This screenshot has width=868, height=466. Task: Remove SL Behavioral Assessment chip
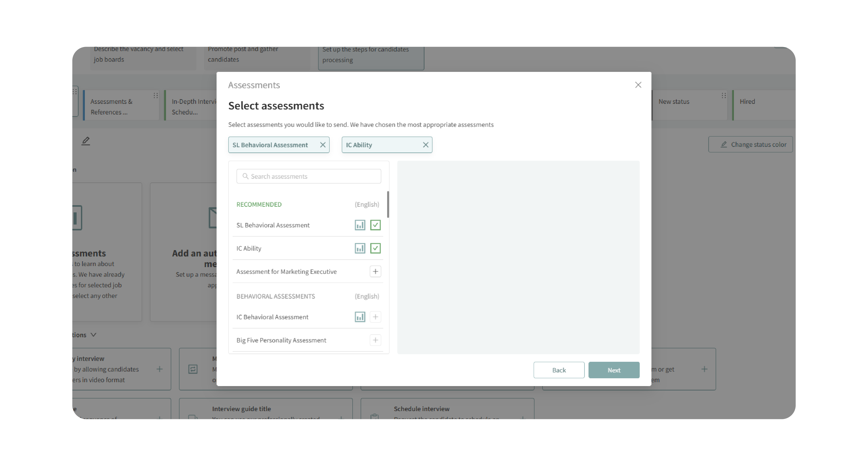click(322, 145)
